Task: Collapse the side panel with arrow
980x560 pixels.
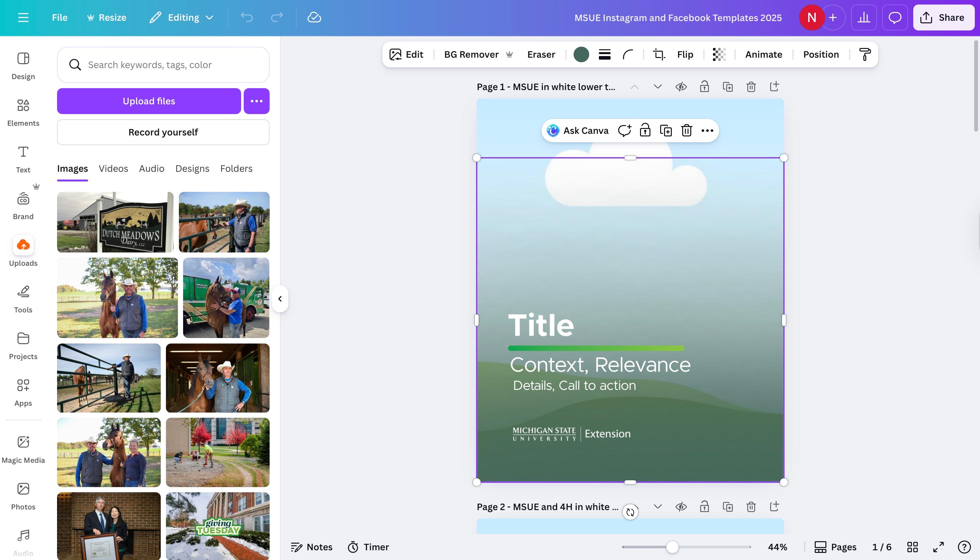Action: point(280,299)
